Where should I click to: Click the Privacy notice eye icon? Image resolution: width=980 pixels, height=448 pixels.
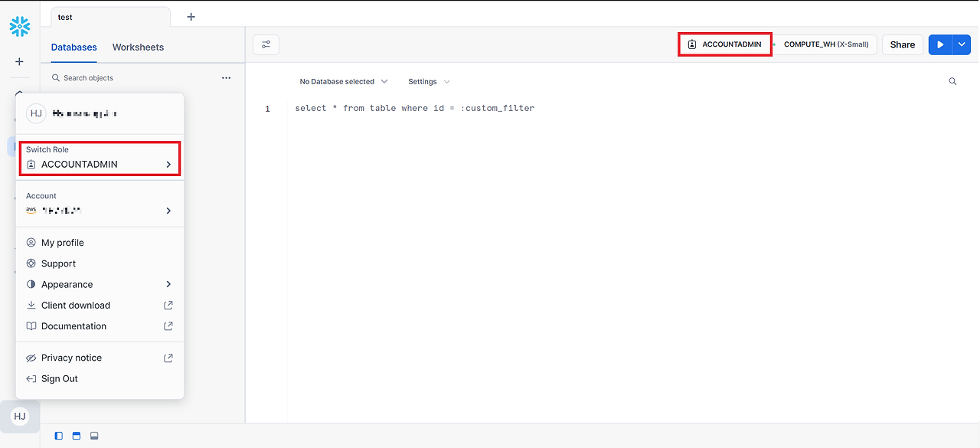31,358
